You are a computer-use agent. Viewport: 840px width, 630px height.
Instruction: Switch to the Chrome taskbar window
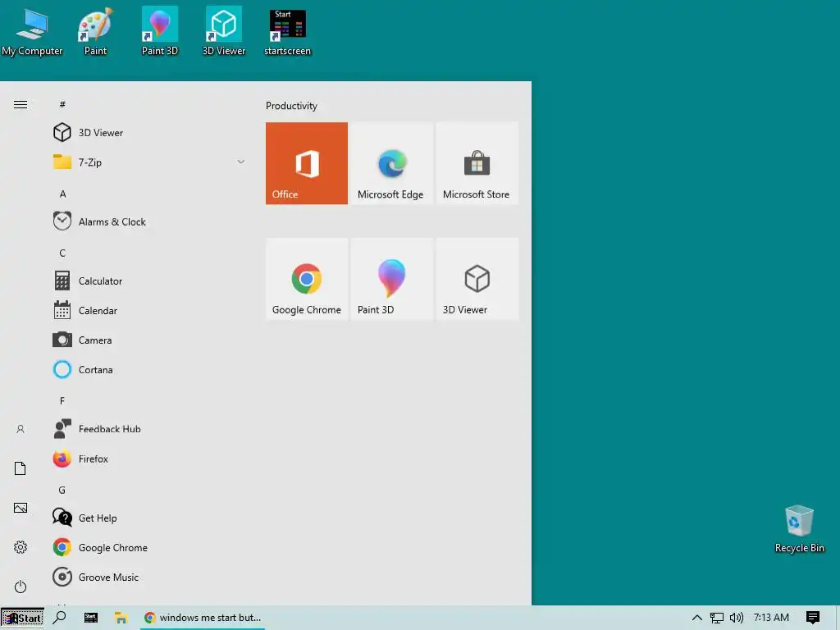click(x=203, y=618)
